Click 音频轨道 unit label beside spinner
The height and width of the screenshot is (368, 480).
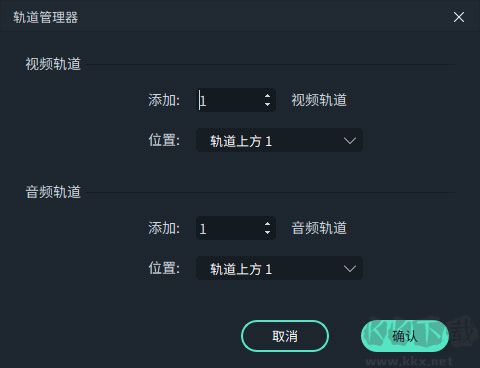(319, 228)
